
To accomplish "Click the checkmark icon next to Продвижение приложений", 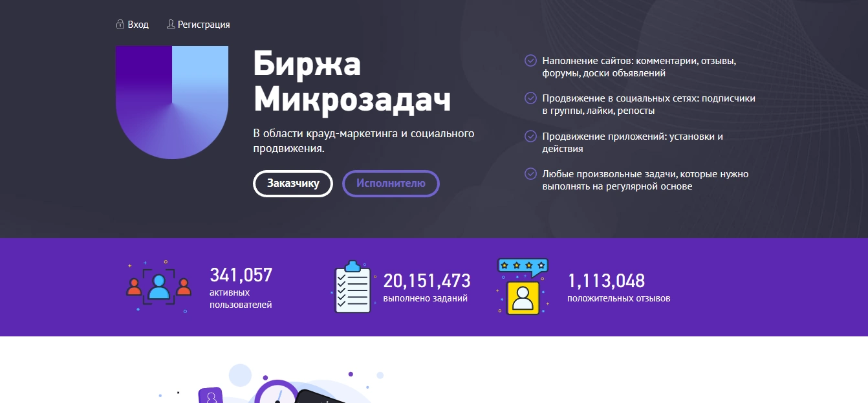I will (530, 136).
